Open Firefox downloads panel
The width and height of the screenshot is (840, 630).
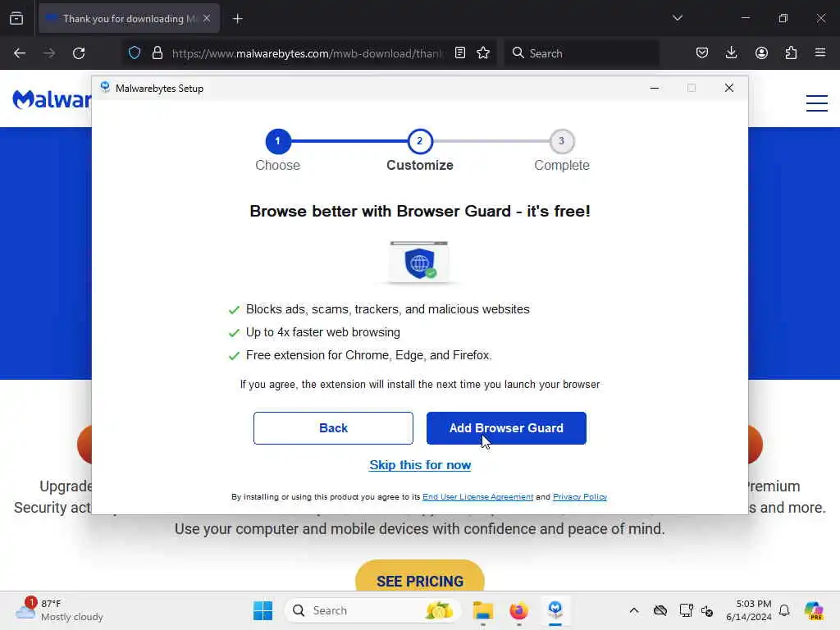click(731, 52)
